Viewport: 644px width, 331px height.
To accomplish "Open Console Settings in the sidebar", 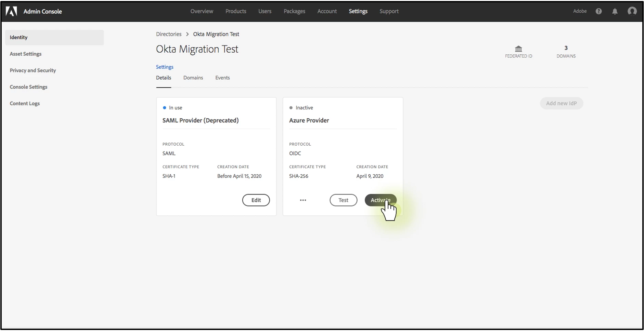I will pos(29,87).
